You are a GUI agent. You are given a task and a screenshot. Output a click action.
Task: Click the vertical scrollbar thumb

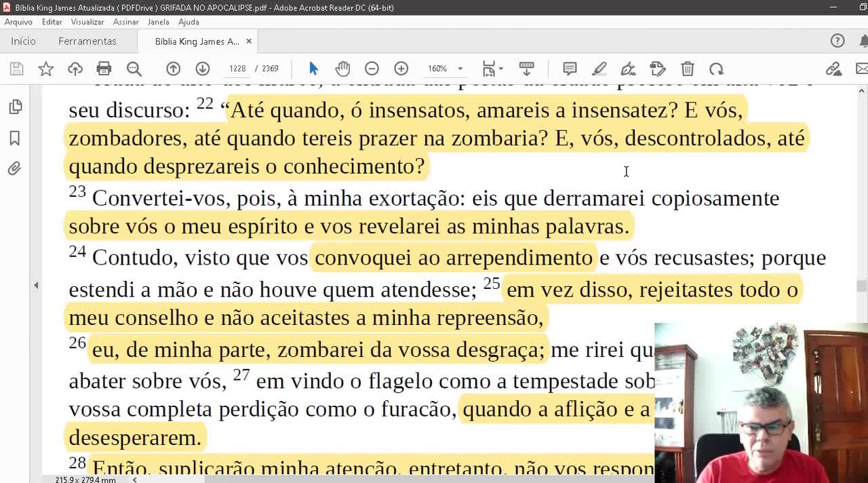click(862, 286)
